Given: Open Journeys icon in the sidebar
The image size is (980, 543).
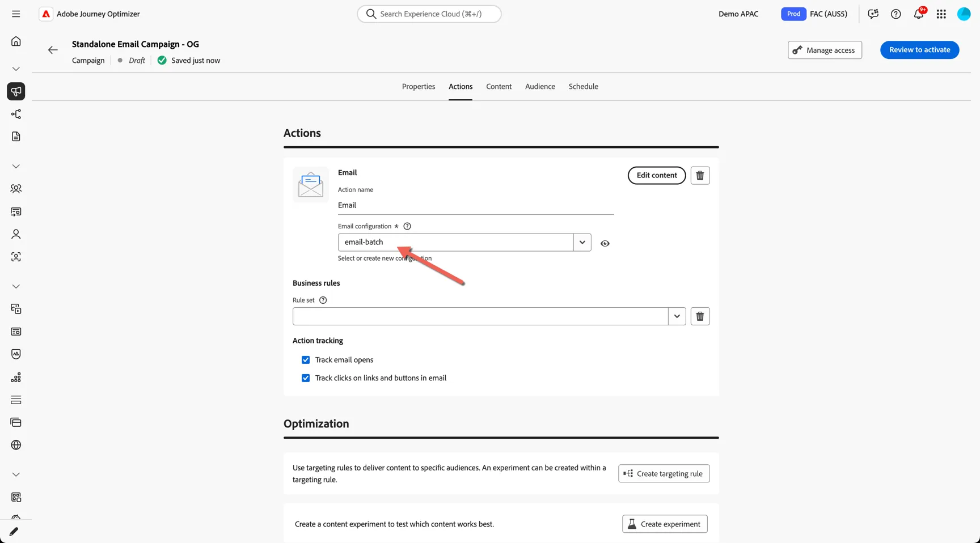Looking at the screenshot, I should pyautogui.click(x=16, y=114).
